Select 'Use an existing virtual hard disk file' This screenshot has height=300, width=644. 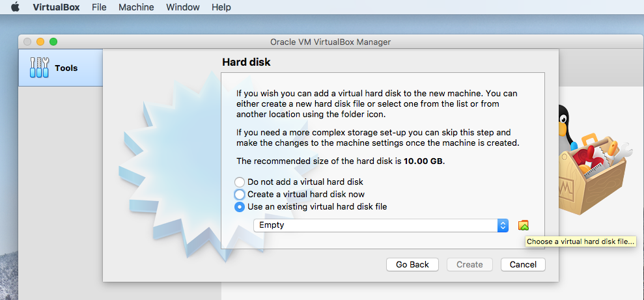click(240, 207)
